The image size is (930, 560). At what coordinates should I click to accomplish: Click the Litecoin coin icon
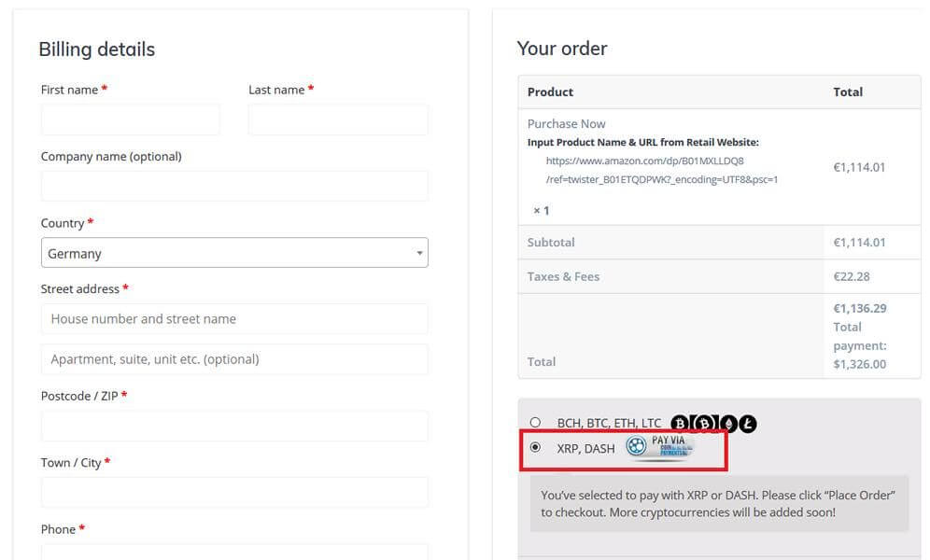pos(748,425)
